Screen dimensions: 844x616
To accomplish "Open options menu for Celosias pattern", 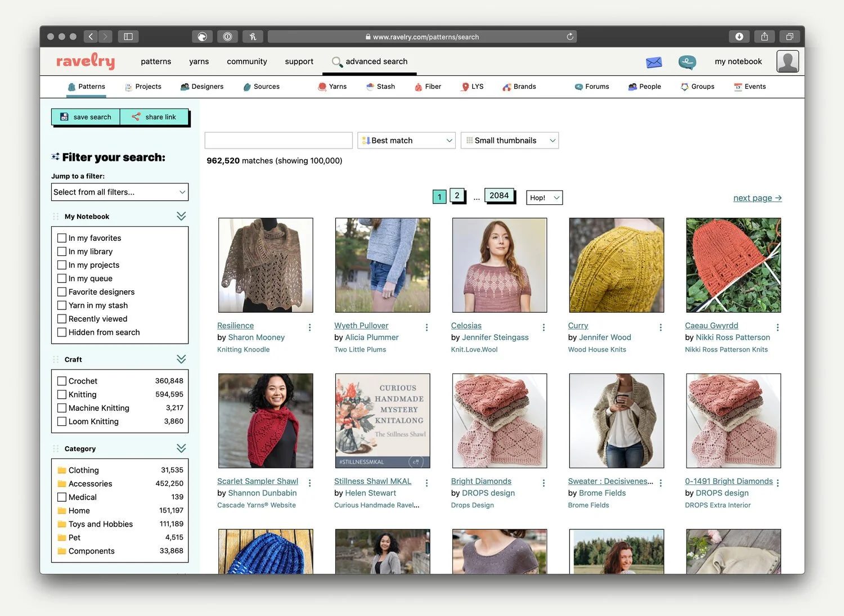I will point(544,327).
